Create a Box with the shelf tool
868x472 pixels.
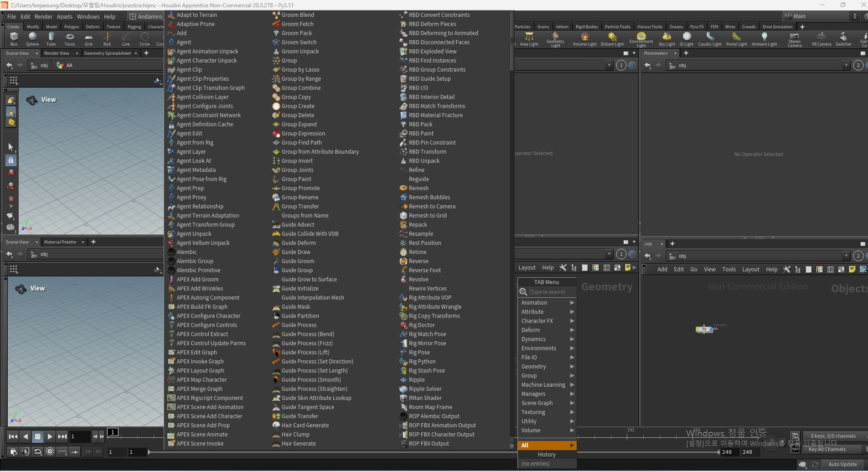point(14,39)
